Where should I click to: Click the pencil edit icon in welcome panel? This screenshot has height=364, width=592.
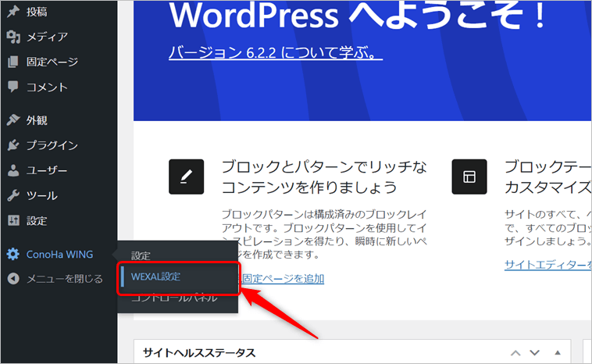click(186, 177)
